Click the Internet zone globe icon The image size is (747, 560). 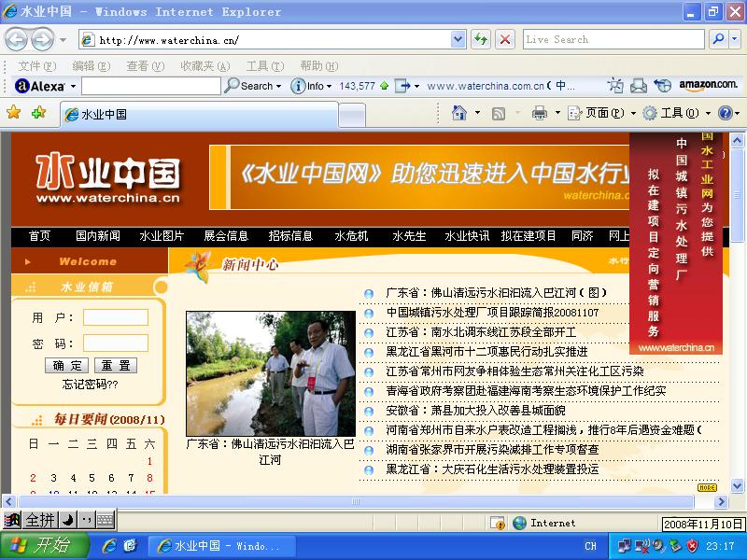coord(520,523)
